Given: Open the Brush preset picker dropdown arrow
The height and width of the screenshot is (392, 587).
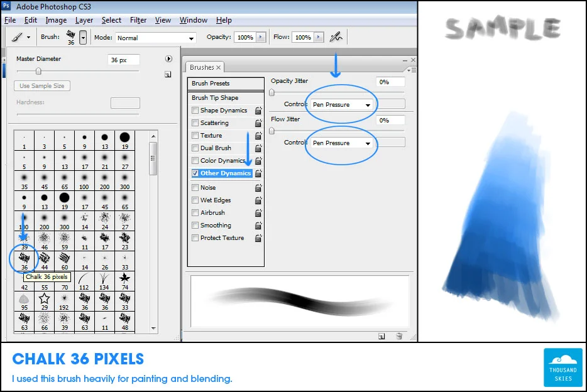Looking at the screenshot, I should 83,38.
